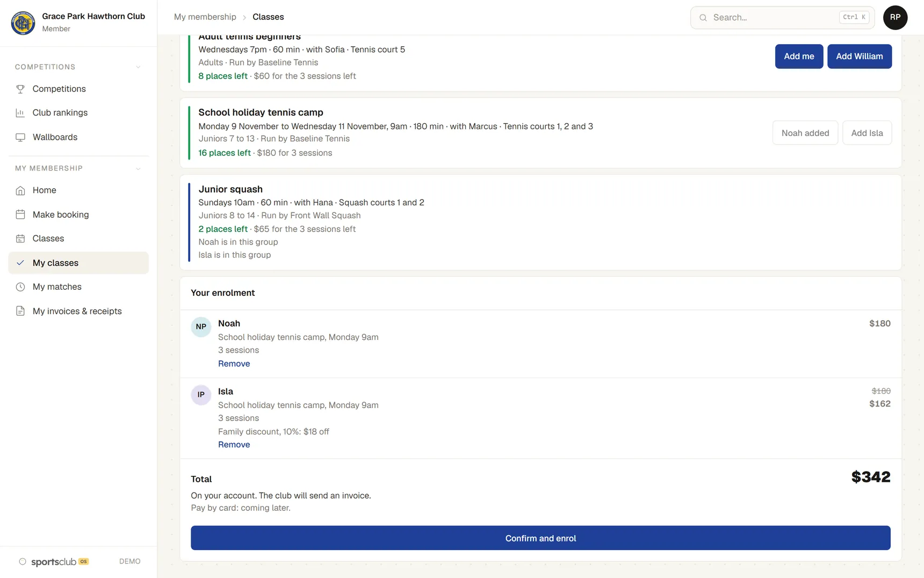
Task: Remove Noah's tennis camp enrolment
Action: 234,363
